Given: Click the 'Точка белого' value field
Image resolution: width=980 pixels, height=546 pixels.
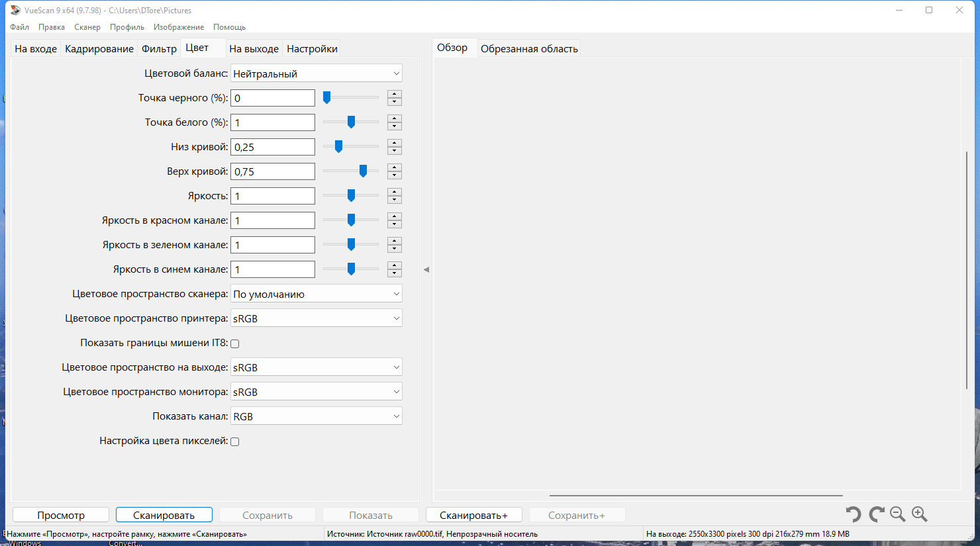Looking at the screenshot, I should pyautogui.click(x=273, y=122).
